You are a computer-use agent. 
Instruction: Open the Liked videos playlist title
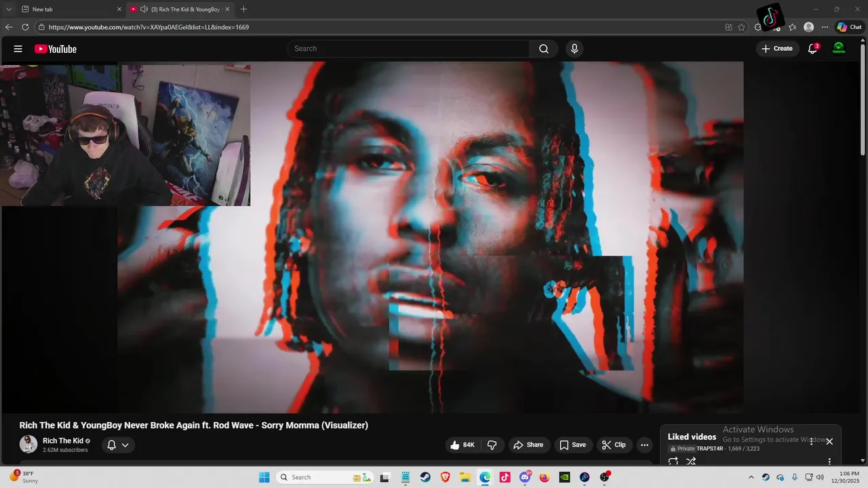click(x=692, y=437)
